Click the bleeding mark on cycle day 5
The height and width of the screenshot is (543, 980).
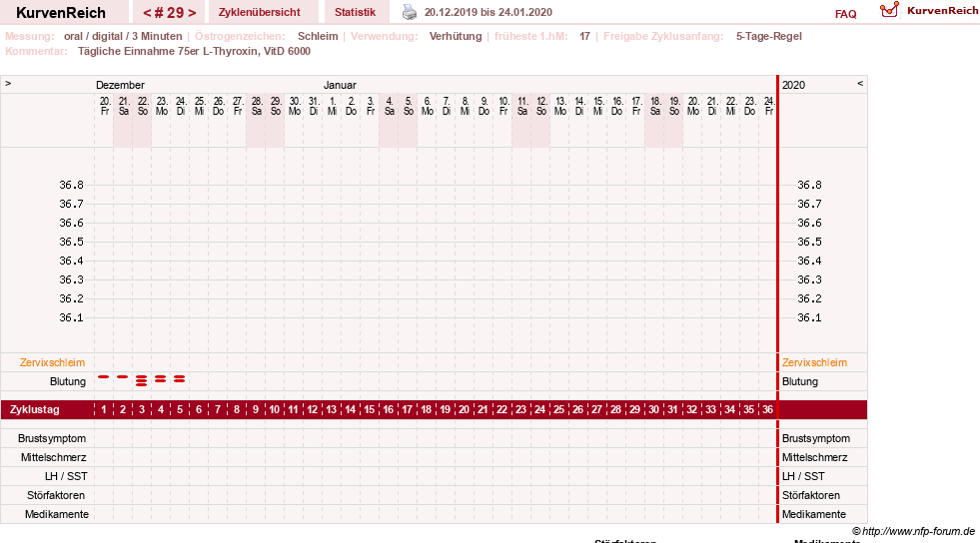pyautogui.click(x=180, y=379)
